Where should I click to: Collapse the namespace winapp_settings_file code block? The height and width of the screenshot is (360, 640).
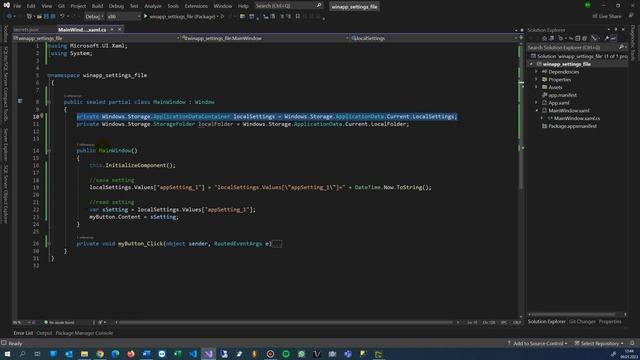(49, 75)
